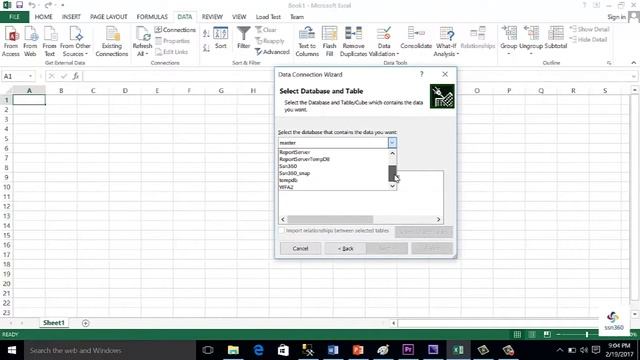Click the Save icon in the title bar
This screenshot has height=360, width=640.
pos(19,5)
